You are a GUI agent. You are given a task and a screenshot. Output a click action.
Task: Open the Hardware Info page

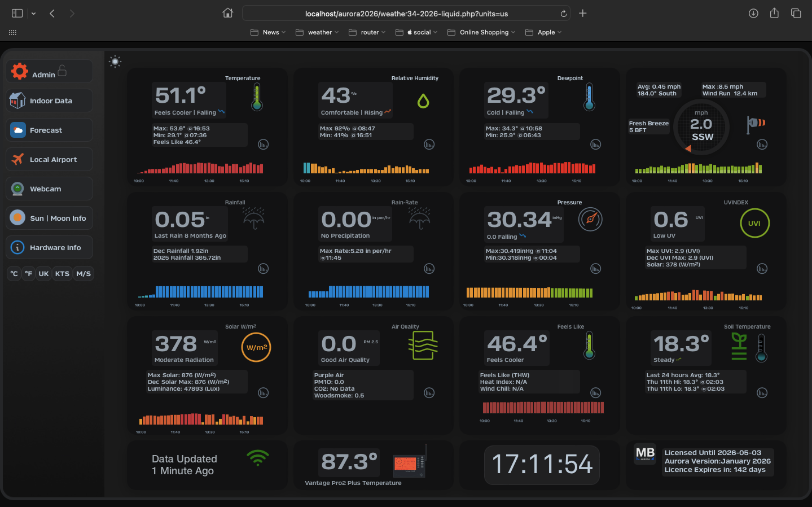(49, 248)
